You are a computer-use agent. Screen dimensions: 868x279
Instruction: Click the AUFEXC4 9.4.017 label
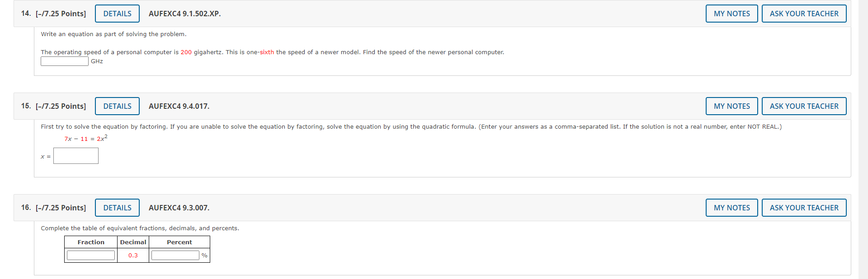click(179, 106)
